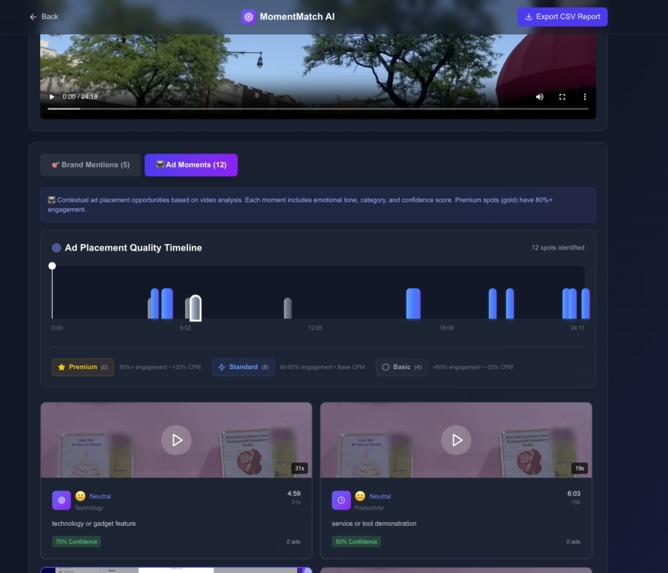668x573 pixels.
Task: Click the 31s duration badge on thumbnail
Action: pyautogui.click(x=299, y=468)
